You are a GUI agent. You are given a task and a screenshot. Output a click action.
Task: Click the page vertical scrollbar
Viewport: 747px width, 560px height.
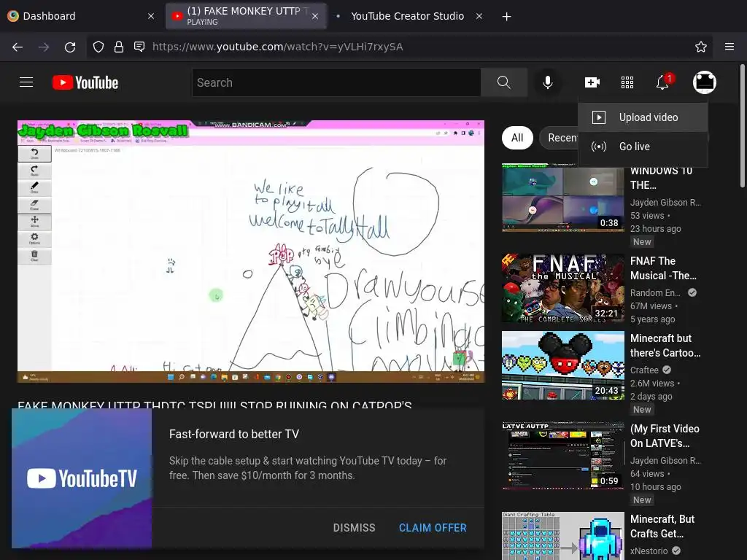742,126
